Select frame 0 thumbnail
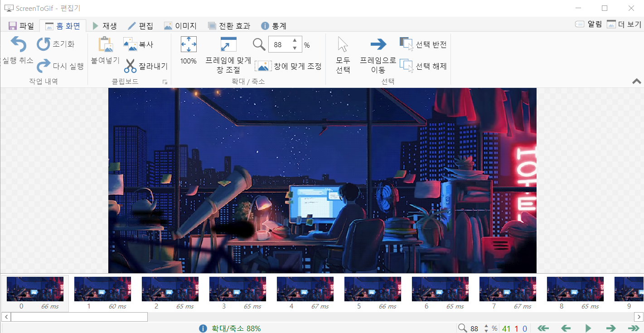 [x=35, y=289]
